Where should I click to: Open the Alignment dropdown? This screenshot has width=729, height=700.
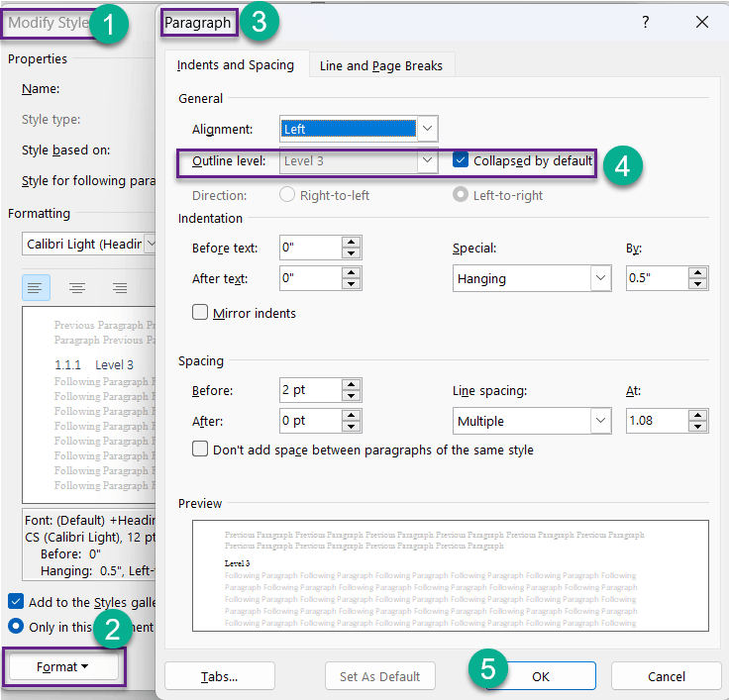tap(427, 129)
